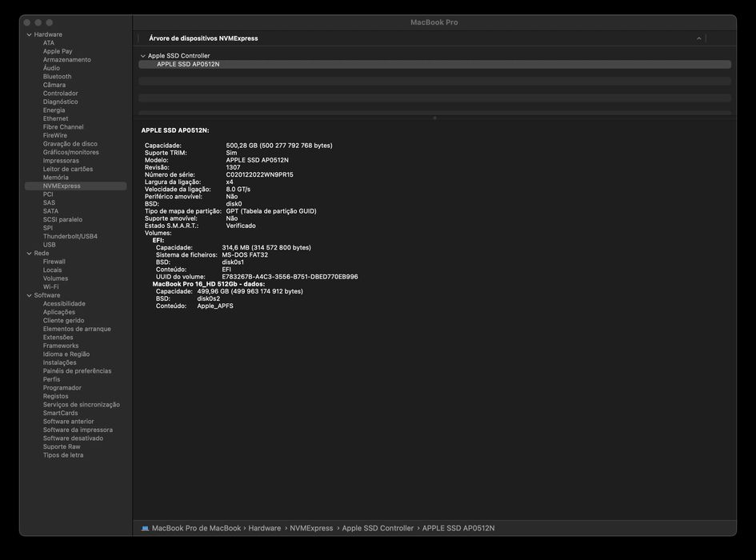Select Thunderbolt/USB4 in the sidebar
Viewport: 756px width, 560px height.
click(70, 236)
